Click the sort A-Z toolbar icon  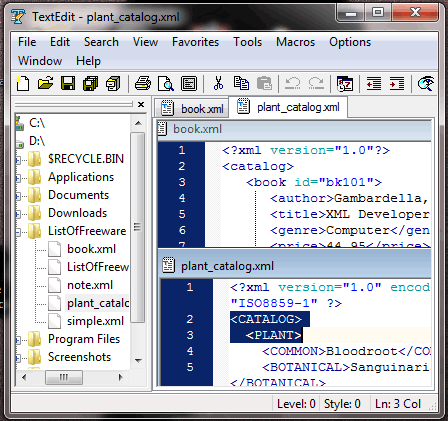click(x=345, y=83)
